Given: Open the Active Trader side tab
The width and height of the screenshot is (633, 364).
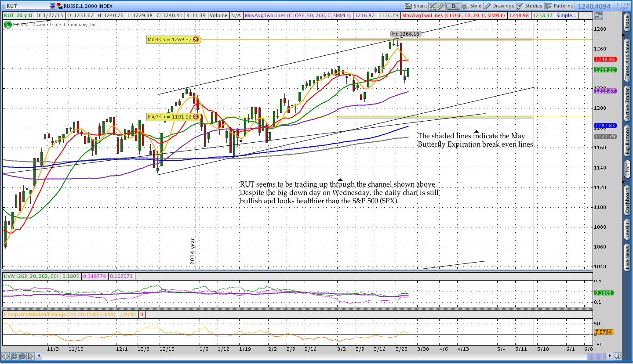Looking at the screenshot, I should (x=627, y=104).
